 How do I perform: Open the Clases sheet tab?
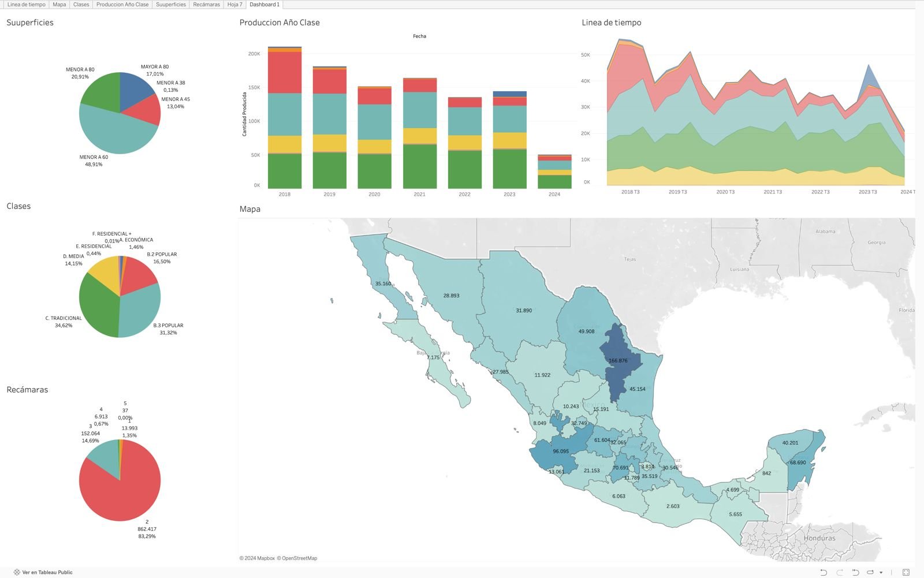(x=81, y=4)
